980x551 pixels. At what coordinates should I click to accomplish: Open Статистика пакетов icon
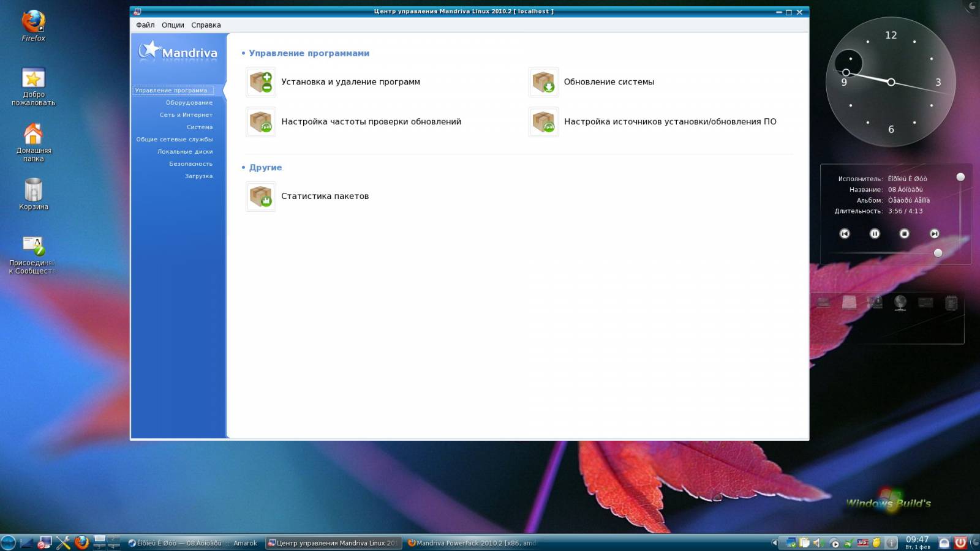261,197
